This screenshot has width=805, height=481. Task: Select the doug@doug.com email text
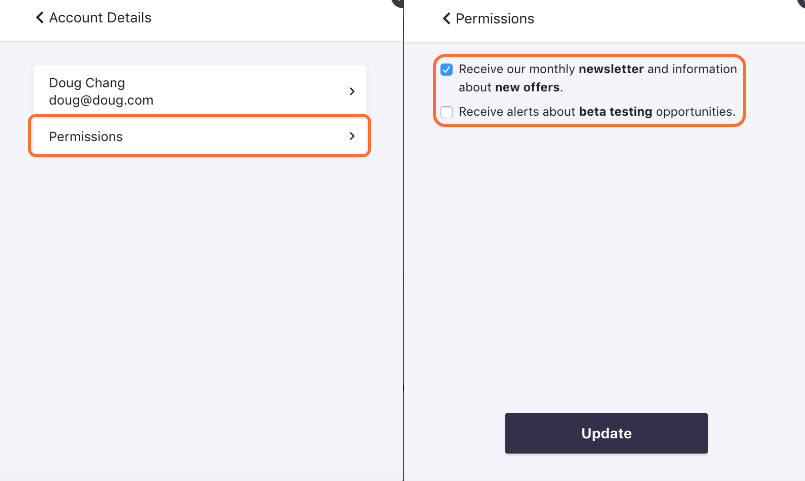tap(101, 100)
